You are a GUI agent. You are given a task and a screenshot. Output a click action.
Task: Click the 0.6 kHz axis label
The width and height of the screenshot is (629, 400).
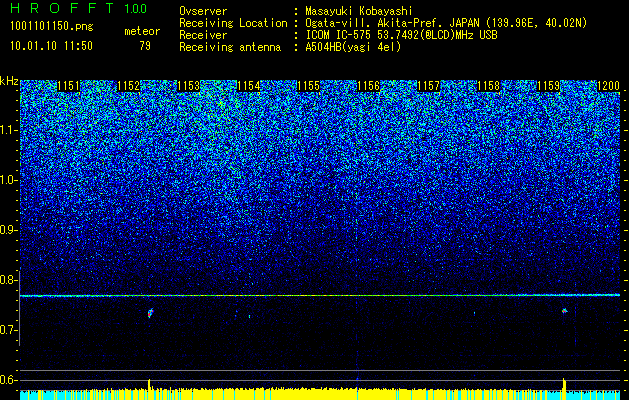click(9, 380)
